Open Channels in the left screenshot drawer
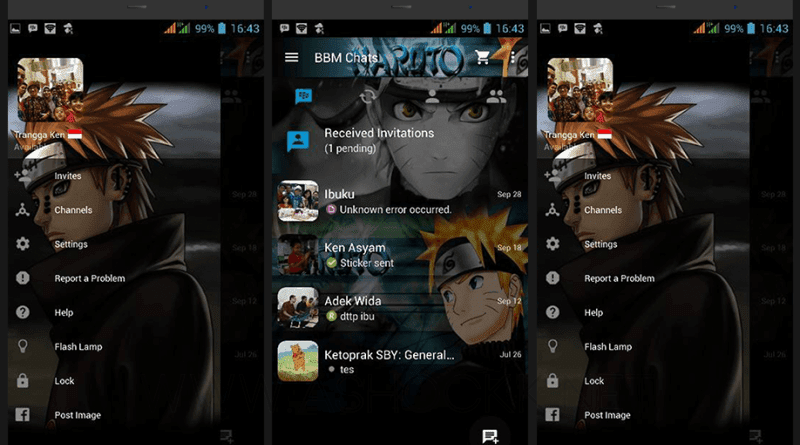The image size is (800, 445). click(x=73, y=210)
